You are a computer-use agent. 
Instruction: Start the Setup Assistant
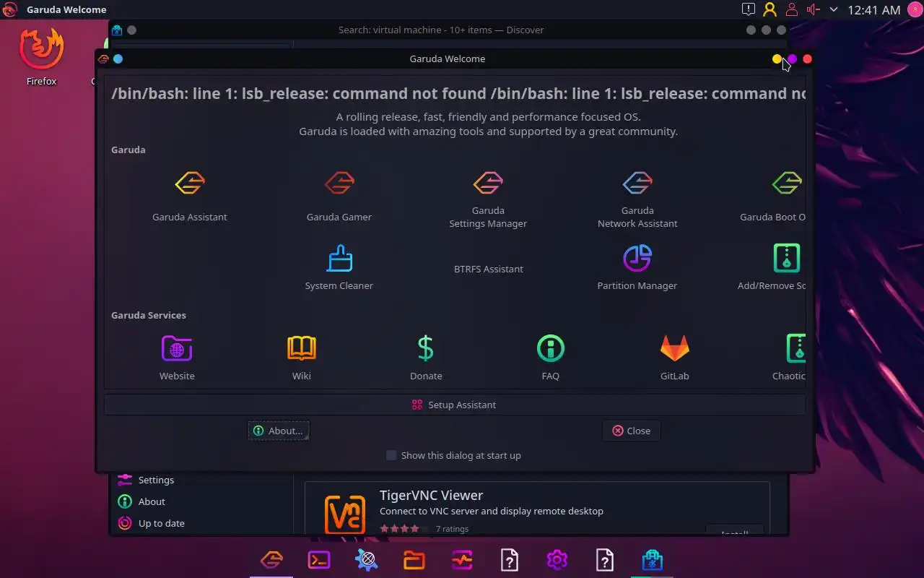pos(454,405)
